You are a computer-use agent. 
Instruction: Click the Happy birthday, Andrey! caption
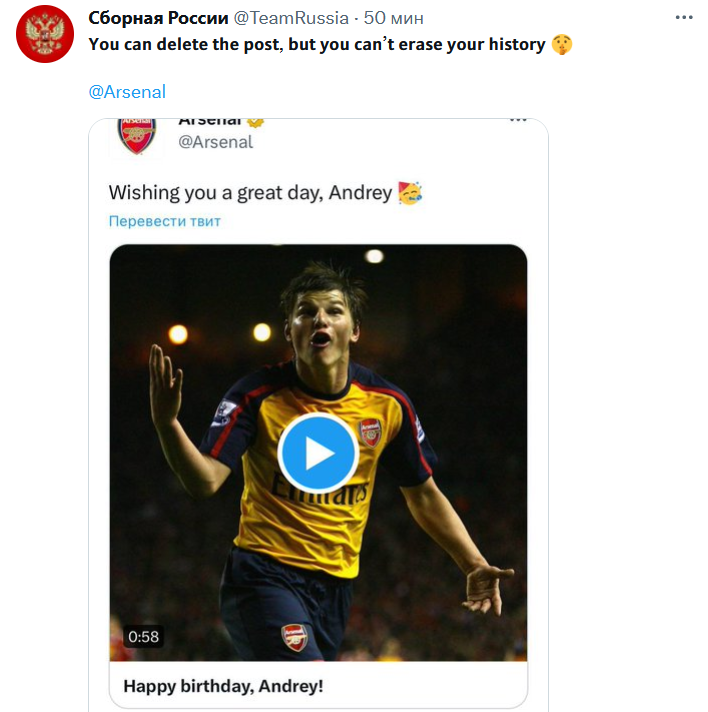point(223,687)
